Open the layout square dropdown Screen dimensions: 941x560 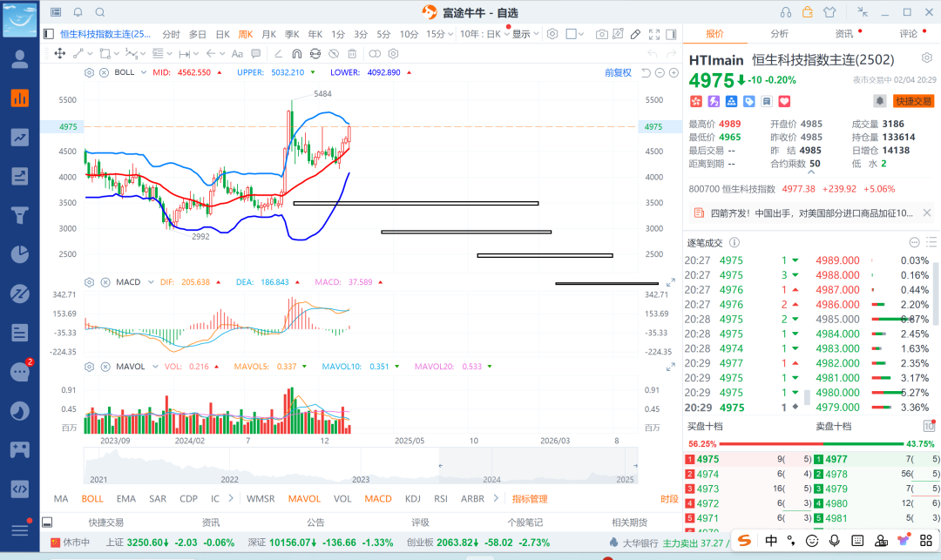(575, 34)
